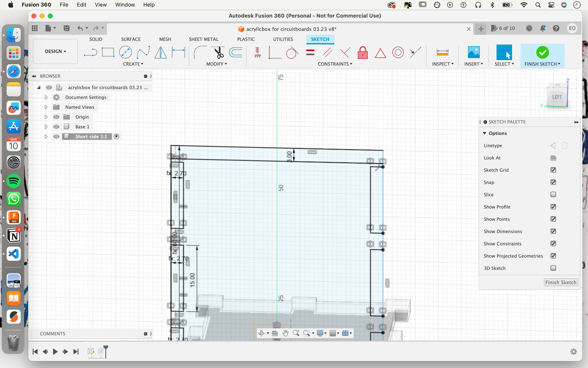Toggle the Show Dimensions checkbox
Screen dimensions: 588x368
[x=553, y=231]
